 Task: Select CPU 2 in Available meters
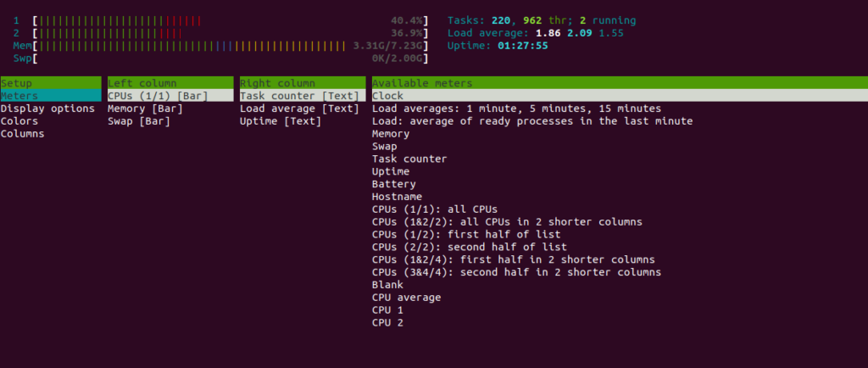(387, 322)
